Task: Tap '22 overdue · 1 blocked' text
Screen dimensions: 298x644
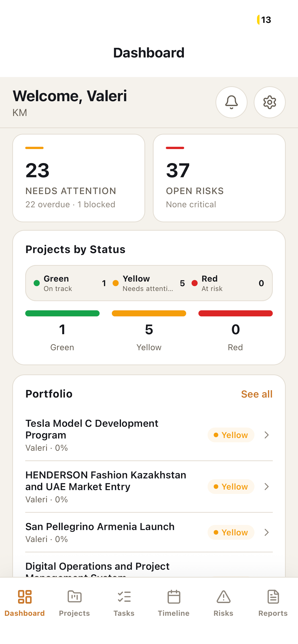Action: point(70,205)
